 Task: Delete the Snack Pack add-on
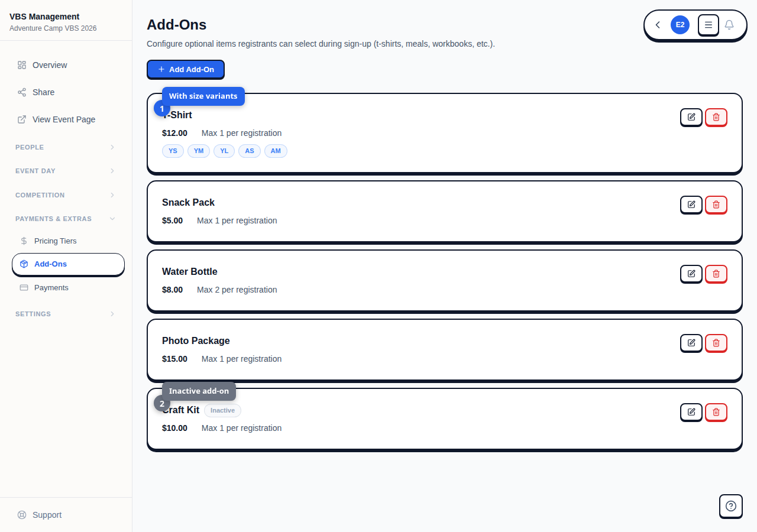point(716,205)
